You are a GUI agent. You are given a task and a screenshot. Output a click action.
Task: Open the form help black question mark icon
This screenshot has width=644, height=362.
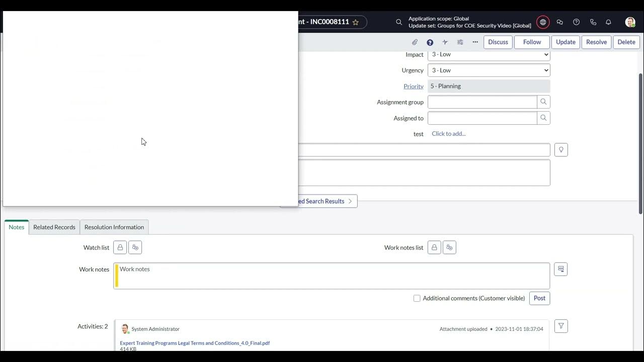pyautogui.click(x=430, y=42)
